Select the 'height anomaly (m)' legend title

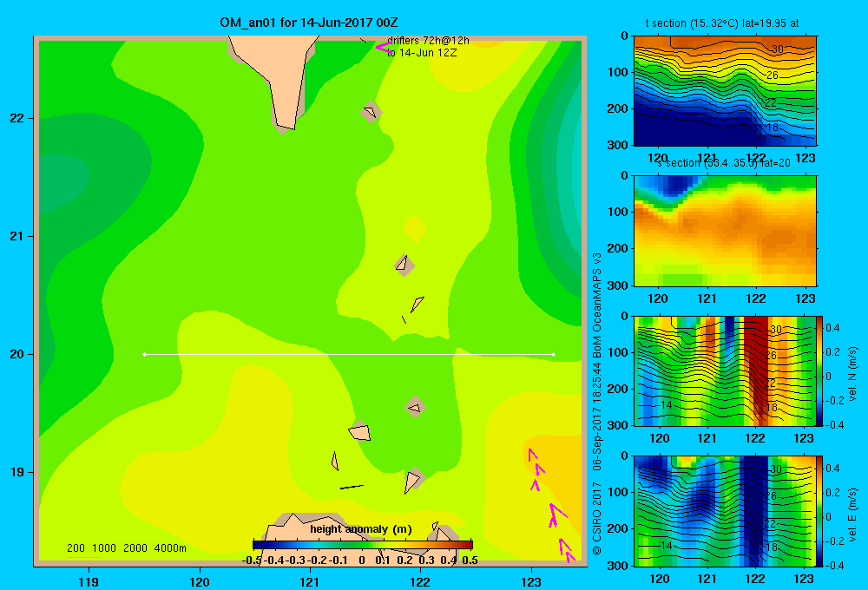click(x=361, y=529)
